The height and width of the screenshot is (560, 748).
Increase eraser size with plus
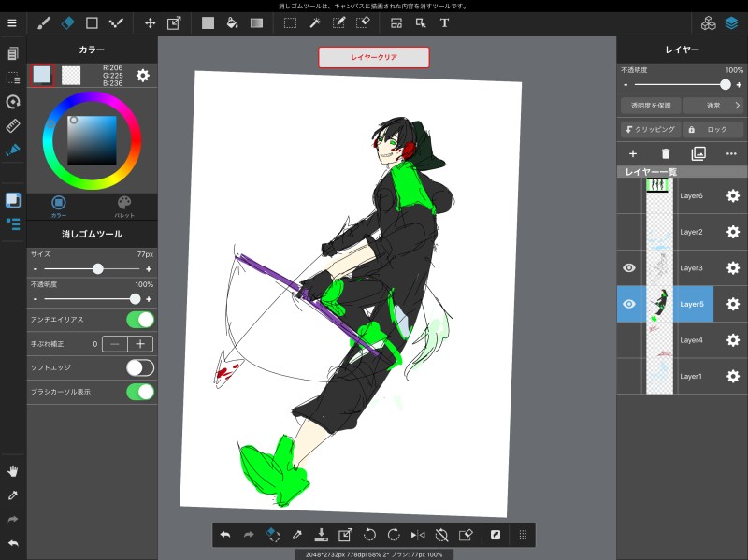point(149,269)
